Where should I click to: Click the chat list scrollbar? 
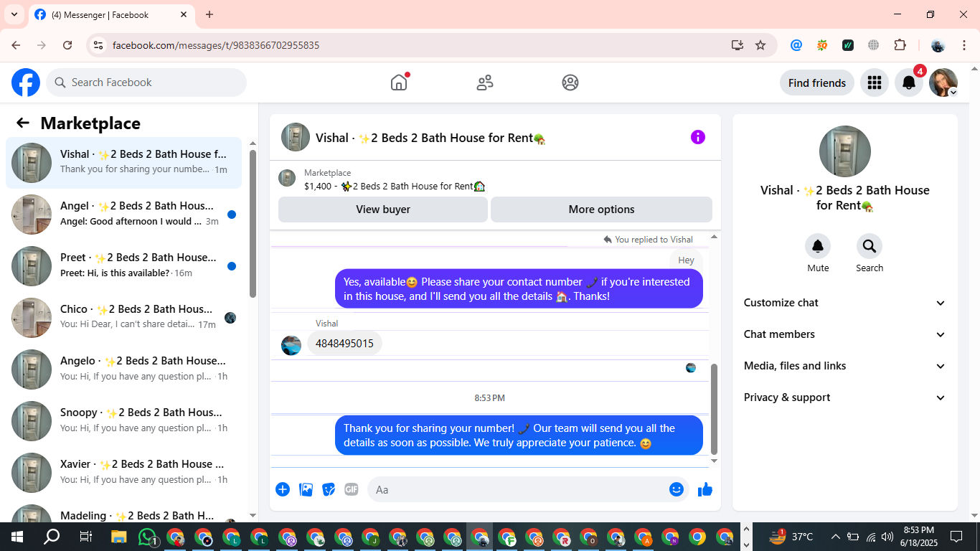tap(253, 223)
